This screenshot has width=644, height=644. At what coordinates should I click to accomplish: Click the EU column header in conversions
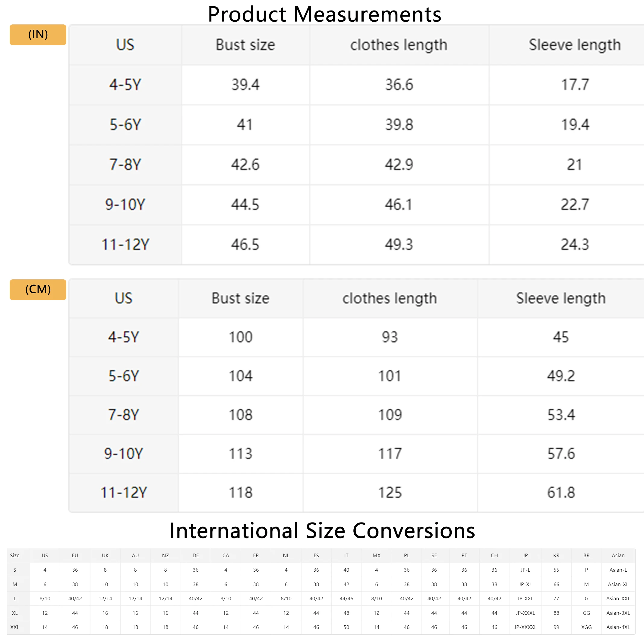[x=75, y=555]
